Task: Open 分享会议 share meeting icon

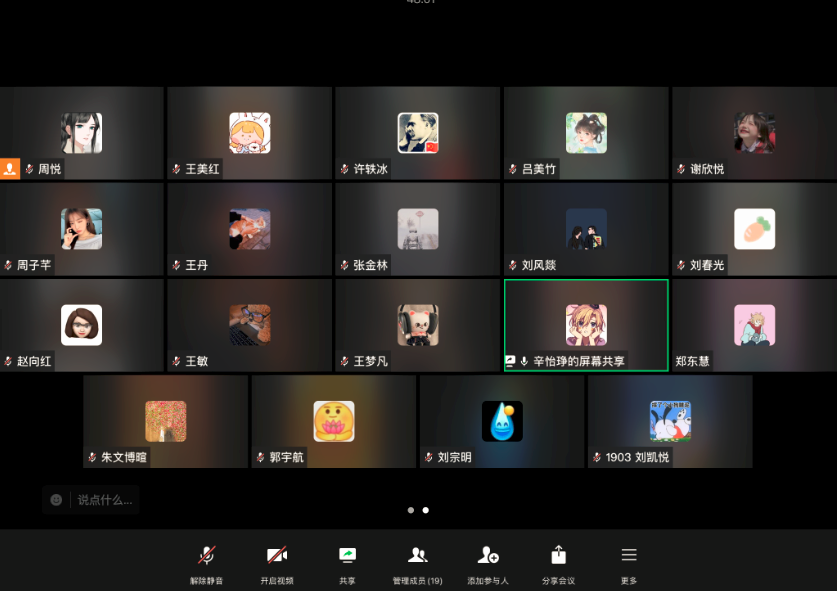Action: [559, 556]
